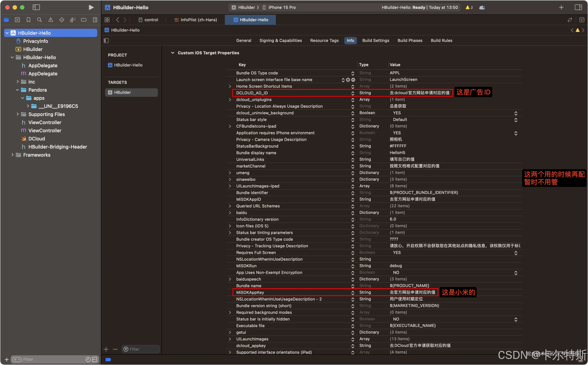Image resolution: width=588 pixels, height=365 pixels.
Task: Click the plus Library button in toolbar
Action: (x=561, y=8)
